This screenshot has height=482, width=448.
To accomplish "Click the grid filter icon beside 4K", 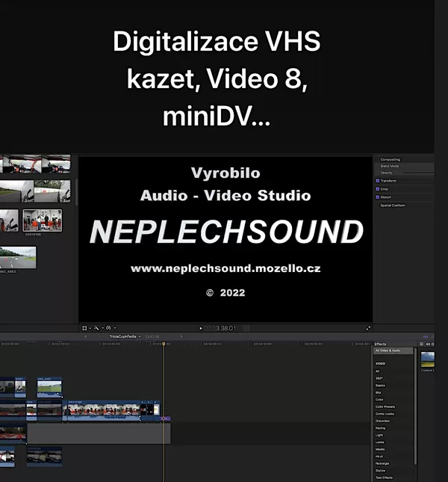I will (422, 344).
